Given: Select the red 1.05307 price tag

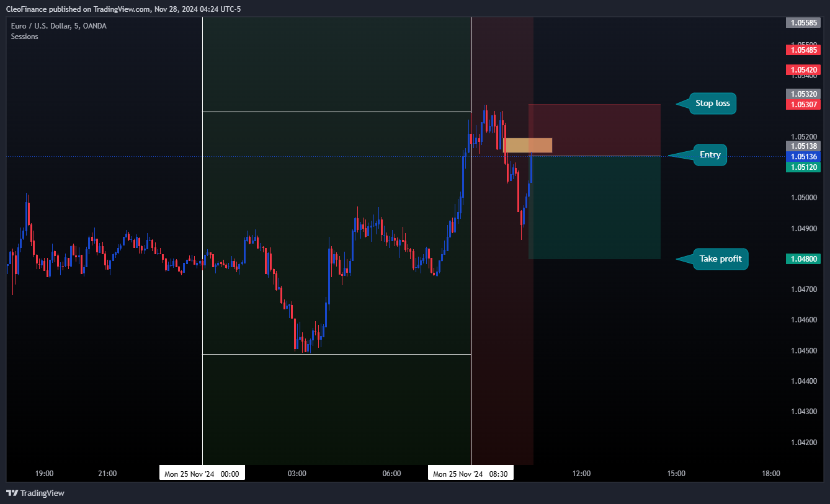Looking at the screenshot, I should tap(803, 104).
